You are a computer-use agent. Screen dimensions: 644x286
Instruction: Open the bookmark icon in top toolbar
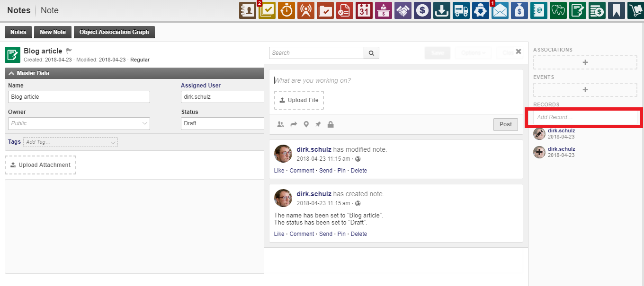616,10
